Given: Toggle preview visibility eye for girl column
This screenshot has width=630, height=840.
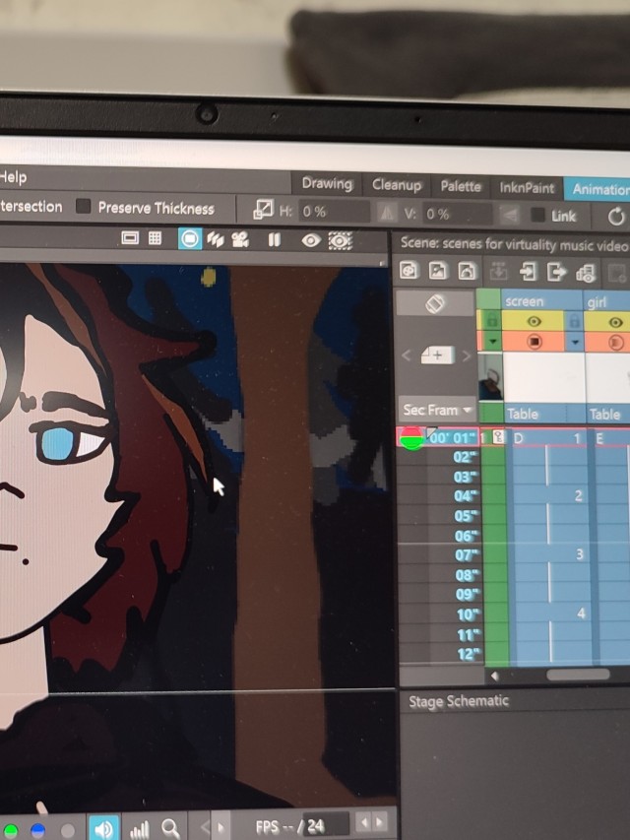Looking at the screenshot, I should pyautogui.click(x=615, y=322).
